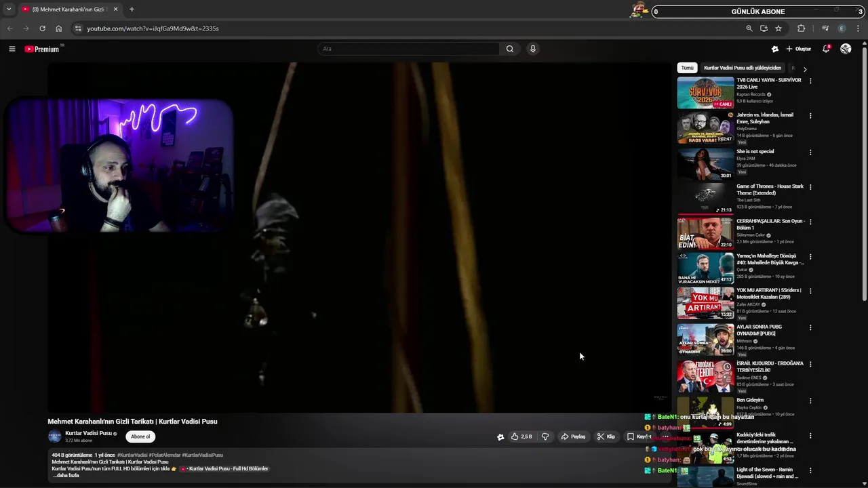Open the #PolatAlemdar hashtag
868x488 pixels.
pos(164,455)
